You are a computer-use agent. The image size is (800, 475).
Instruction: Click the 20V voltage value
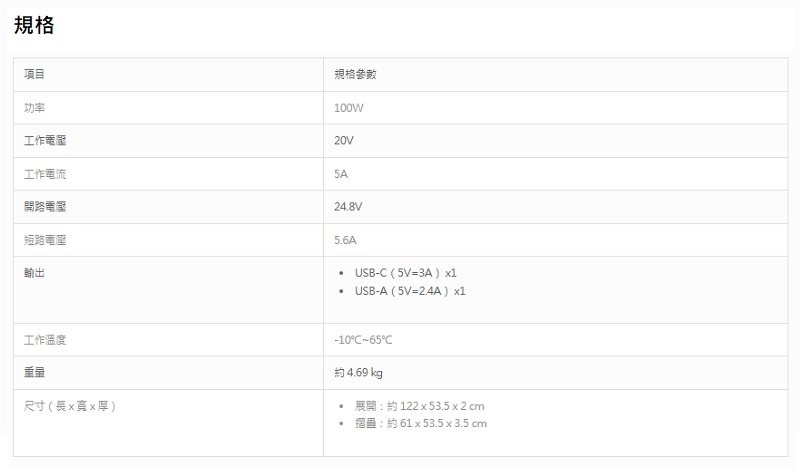pos(344,140)
